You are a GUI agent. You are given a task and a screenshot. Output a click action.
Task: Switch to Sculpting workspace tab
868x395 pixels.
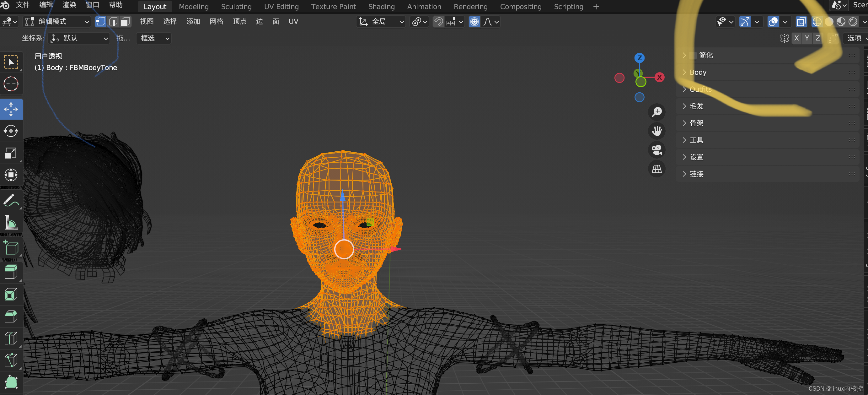coord(235,6)
